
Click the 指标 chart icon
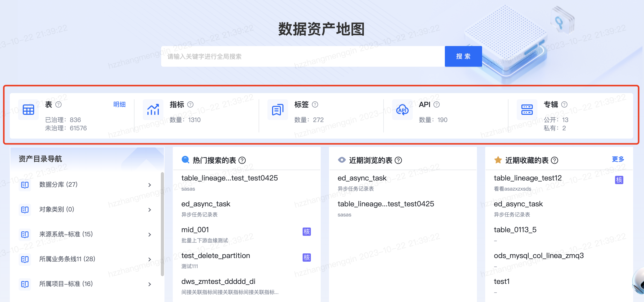pyautogui.click(x=153, y=110)
